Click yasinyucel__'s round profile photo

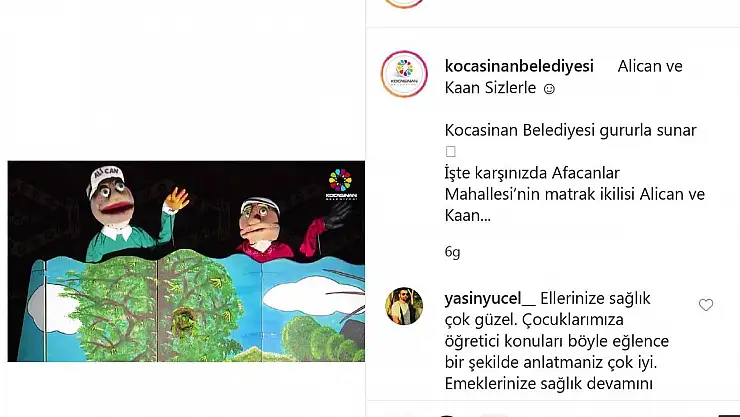404,306
